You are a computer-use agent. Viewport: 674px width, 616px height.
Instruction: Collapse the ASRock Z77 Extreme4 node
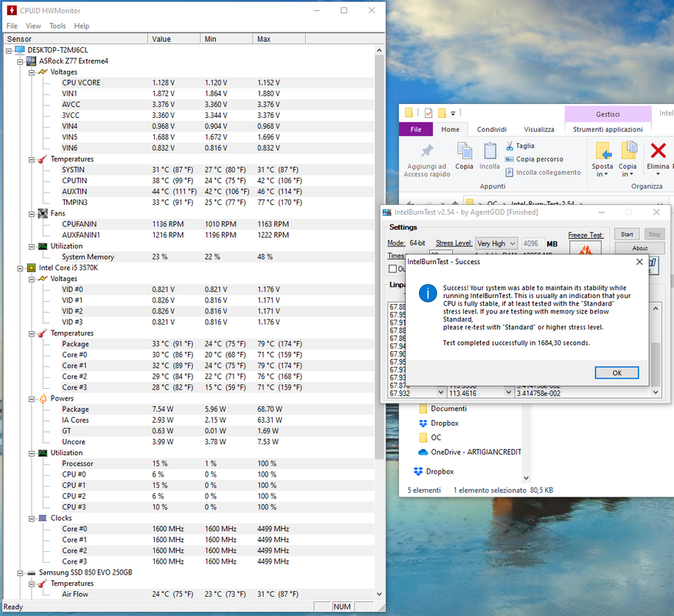(20, 62)
